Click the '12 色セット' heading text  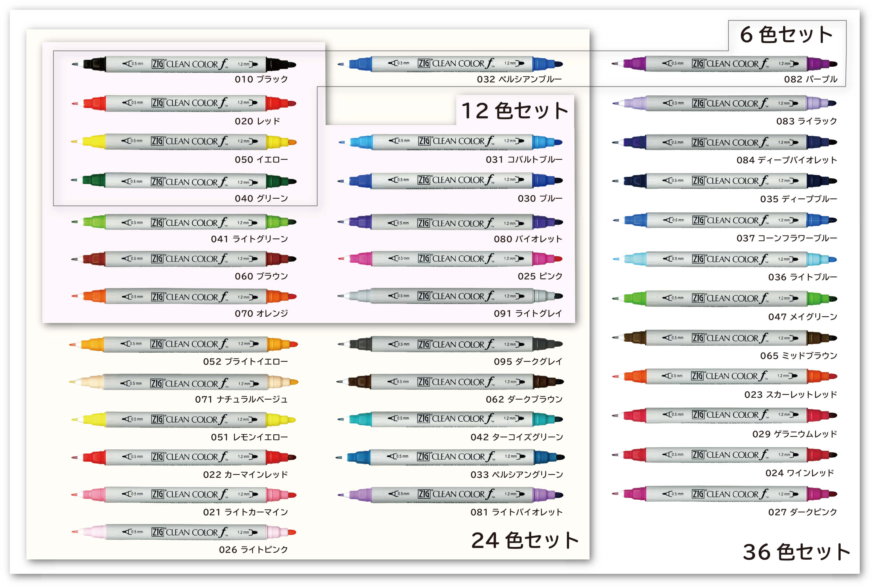pos(515,111)
